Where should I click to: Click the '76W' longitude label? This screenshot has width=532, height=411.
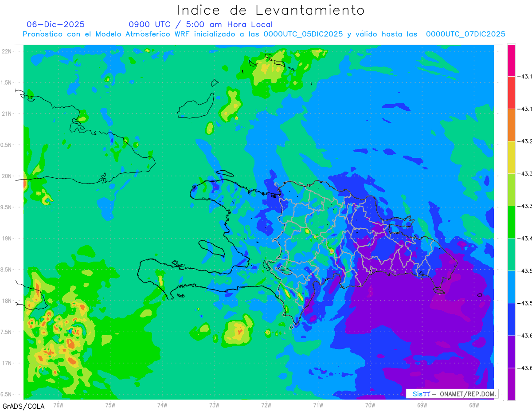[58, 405]
